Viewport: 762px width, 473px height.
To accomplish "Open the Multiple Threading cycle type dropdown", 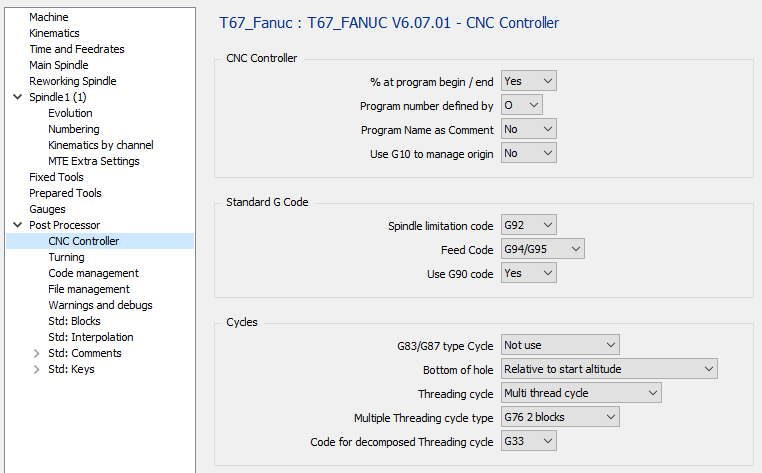I will (x=559, y=417).
